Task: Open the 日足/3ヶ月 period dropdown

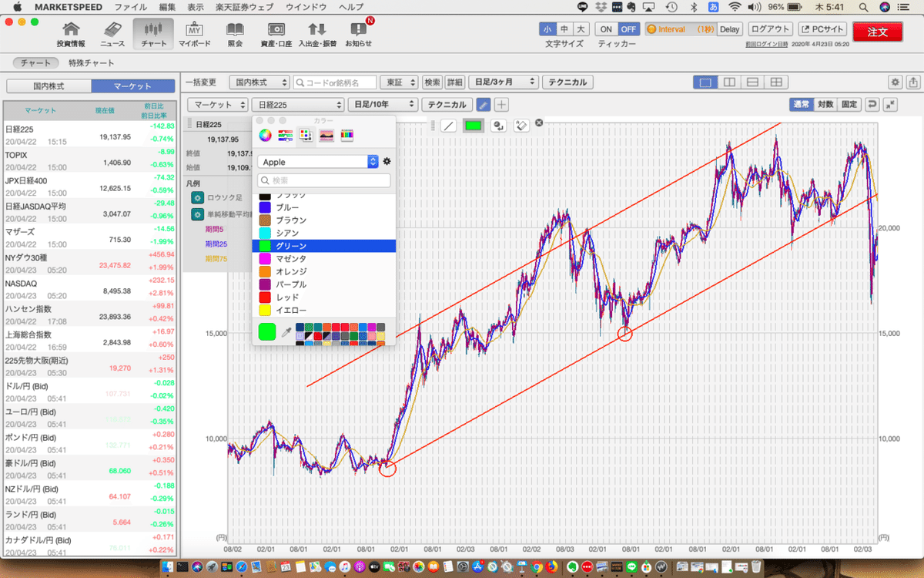Action: pos(504,82)
